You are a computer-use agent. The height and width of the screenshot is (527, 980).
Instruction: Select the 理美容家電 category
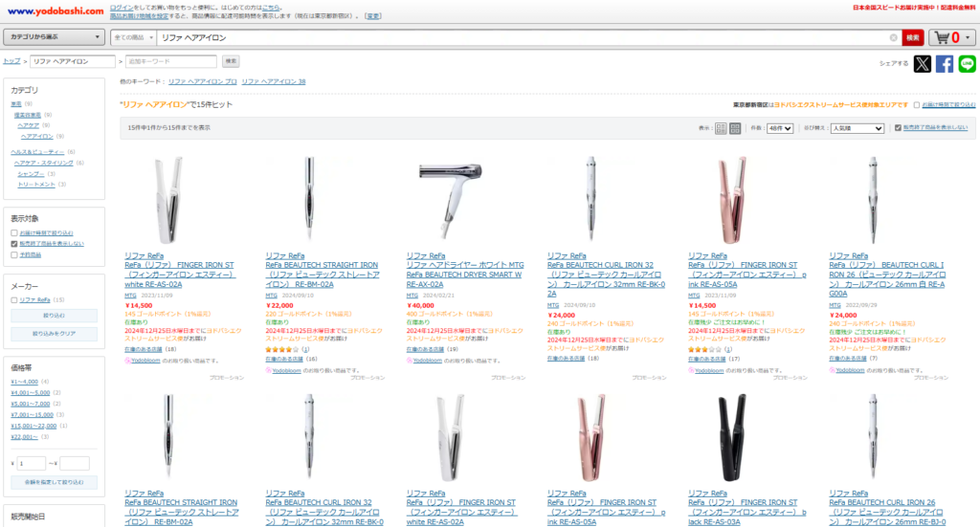click(28, 115)
